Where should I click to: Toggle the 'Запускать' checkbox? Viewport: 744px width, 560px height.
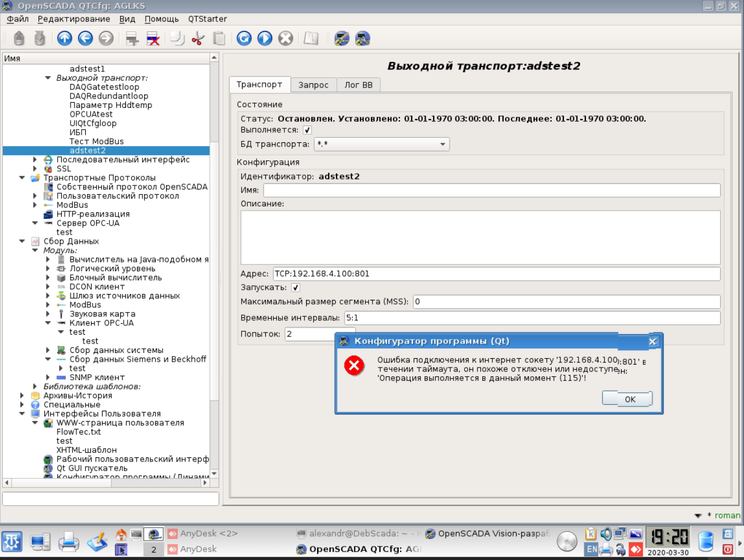pyautogui.click(x=296, y=288)
